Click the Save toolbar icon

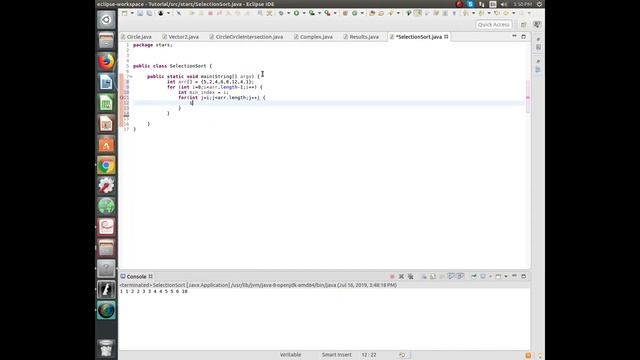click(x=140, y=13)
